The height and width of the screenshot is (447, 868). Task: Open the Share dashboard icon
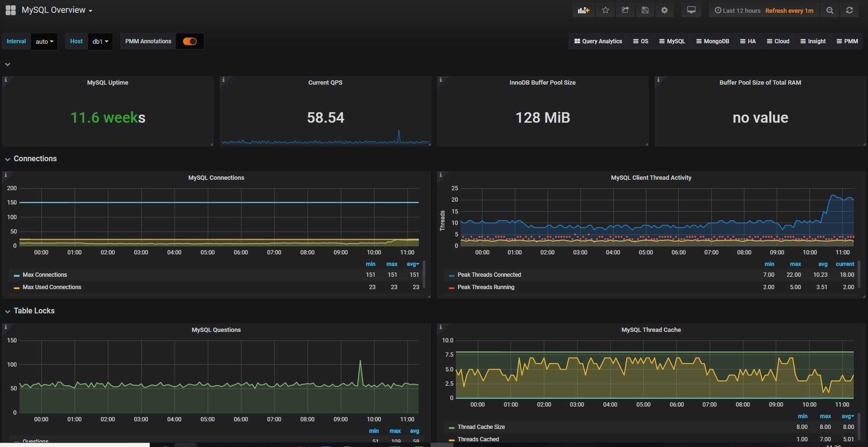626,10
